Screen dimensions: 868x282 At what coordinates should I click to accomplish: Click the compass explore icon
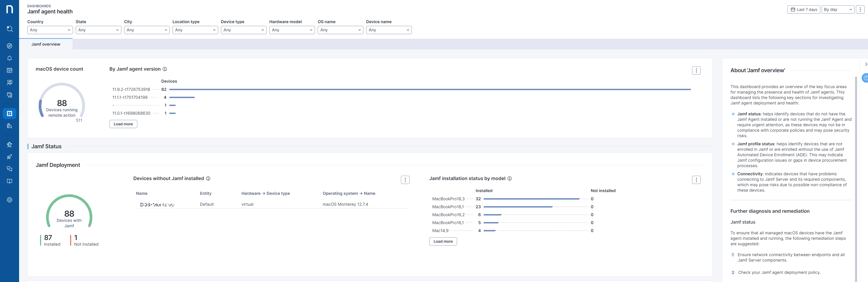10,46
